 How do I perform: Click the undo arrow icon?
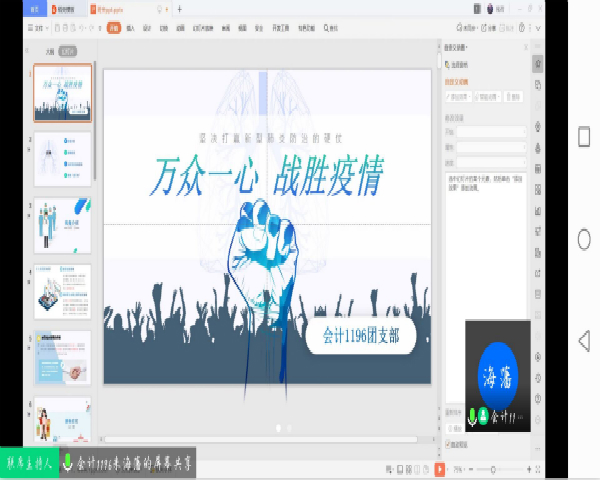pyautogui.click(x=82, y=28)
